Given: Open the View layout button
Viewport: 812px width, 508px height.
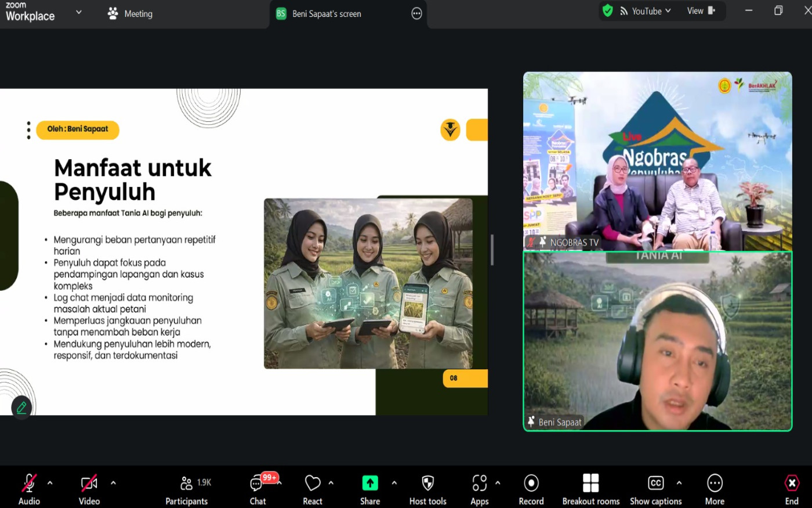Looking at the screenshot, I should pyautogui.click(x=701, y=11).
